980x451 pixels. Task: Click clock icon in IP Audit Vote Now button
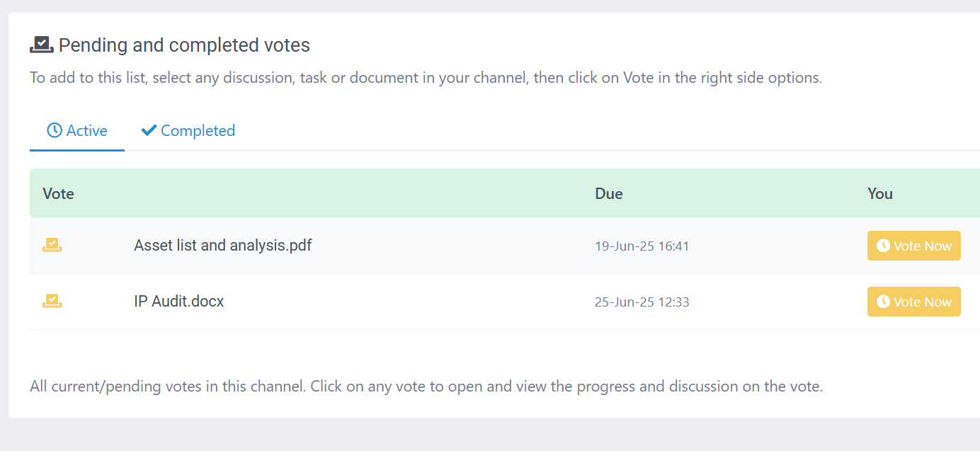[x=883, y=302]
